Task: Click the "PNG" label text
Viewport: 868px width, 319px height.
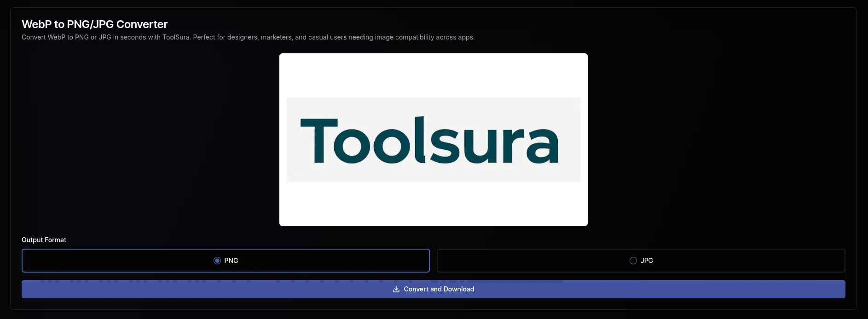Action: click(231, 261)
